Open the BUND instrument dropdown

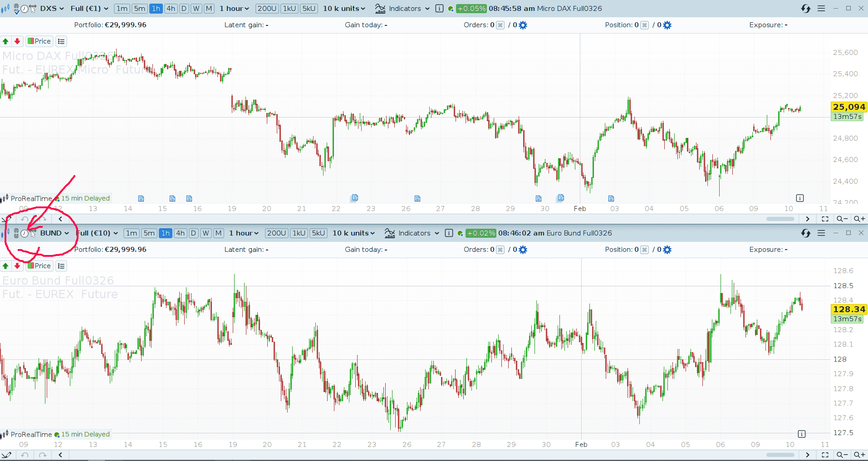(x=55, y=233)
